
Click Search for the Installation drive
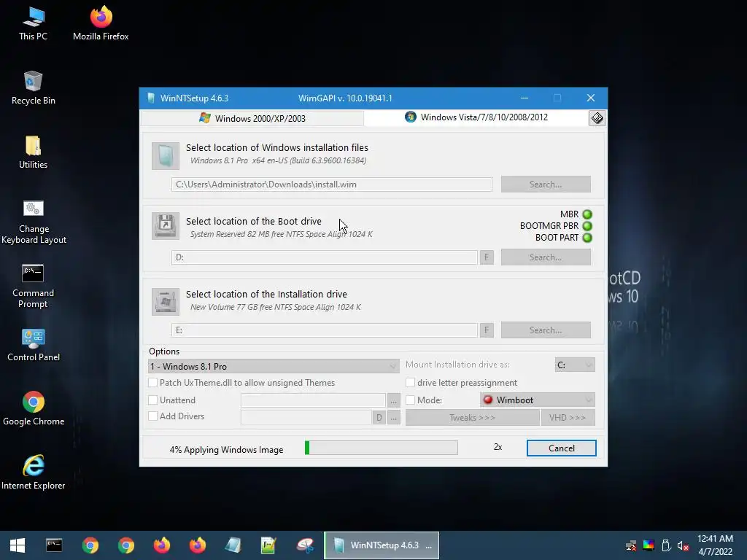tap(546, 330)
